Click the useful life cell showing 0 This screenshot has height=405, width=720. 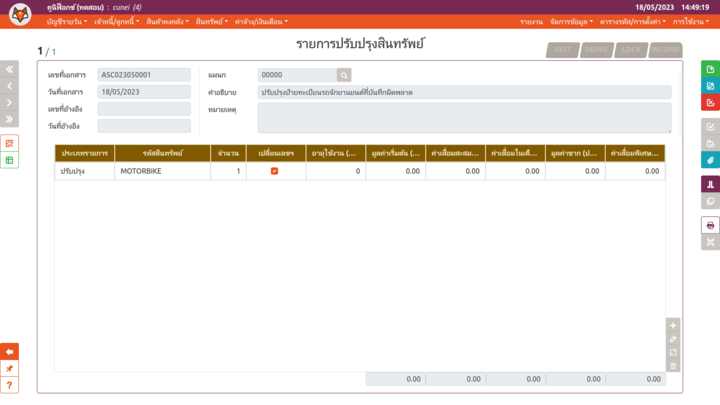336,171
